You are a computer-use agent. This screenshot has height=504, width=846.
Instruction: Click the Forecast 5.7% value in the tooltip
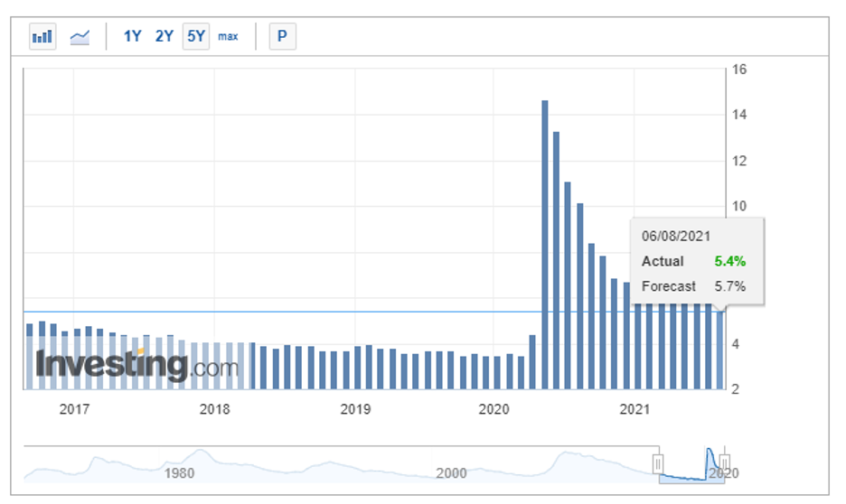(x=729, y=286)
